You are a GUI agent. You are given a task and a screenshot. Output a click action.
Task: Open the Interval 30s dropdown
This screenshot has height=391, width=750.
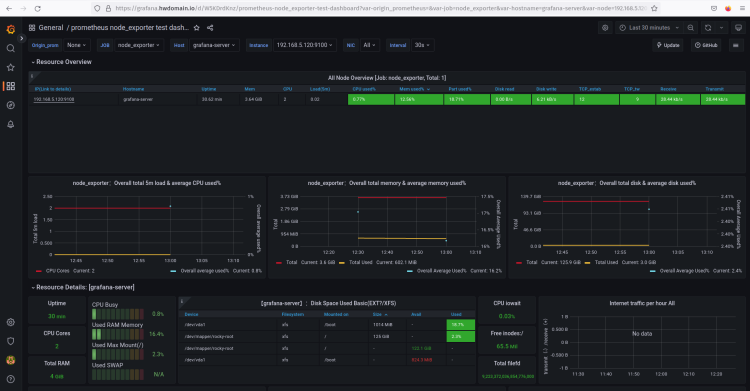422,45
